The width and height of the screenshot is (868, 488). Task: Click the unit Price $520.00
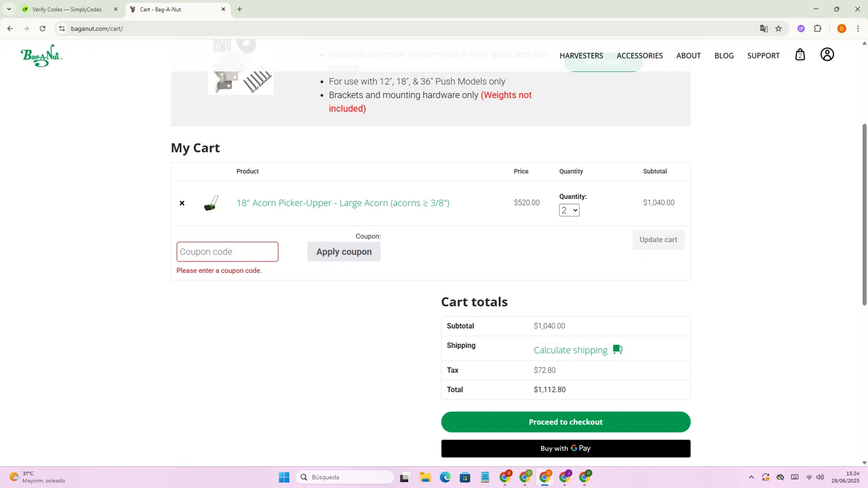coord(527,203)
